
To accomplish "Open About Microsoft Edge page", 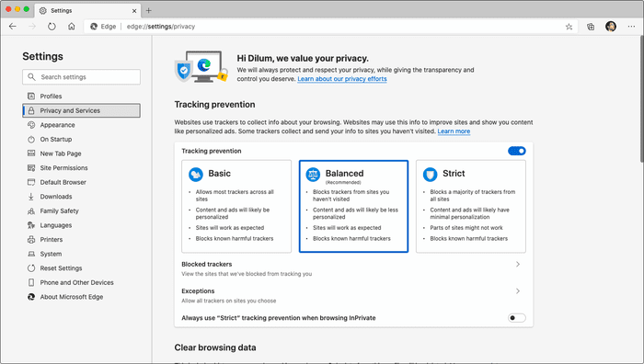I will point(81,297).
